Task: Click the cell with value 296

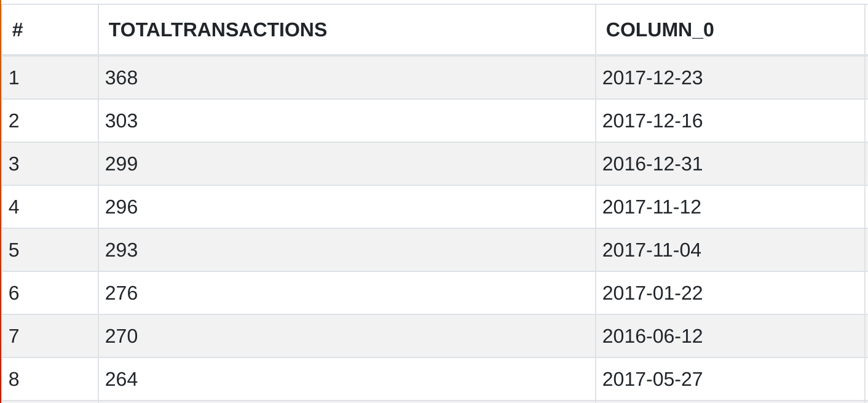Action: (x=122, y=207)
